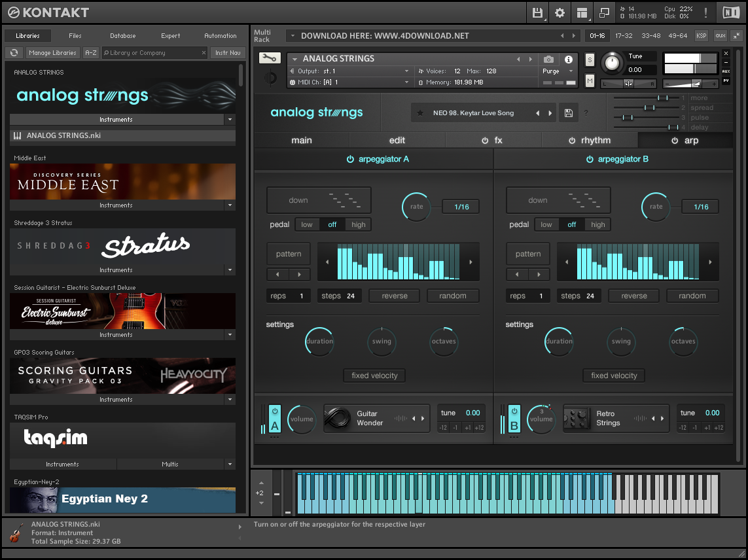Open ANALOG STRINGS.nki instrument
Viewport: 748px width, 560px height.
click(x=122, y=135)
